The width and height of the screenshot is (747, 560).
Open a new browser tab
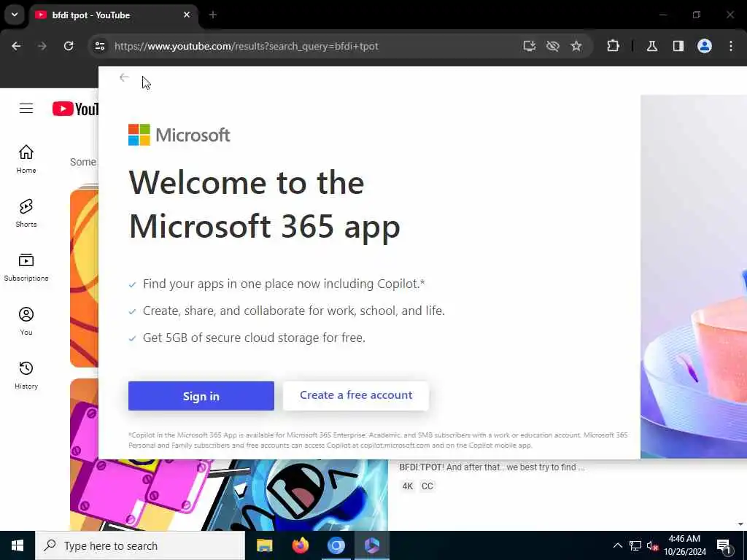coord(213,15)
